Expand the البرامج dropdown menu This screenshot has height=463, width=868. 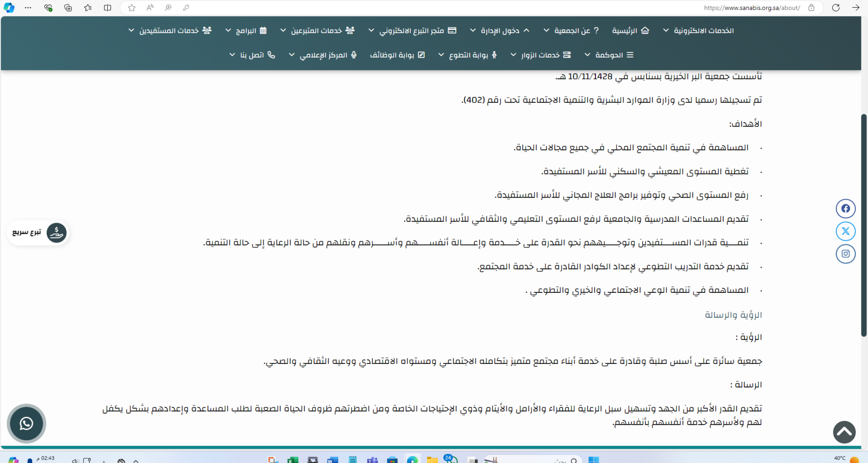click(246, 30)
